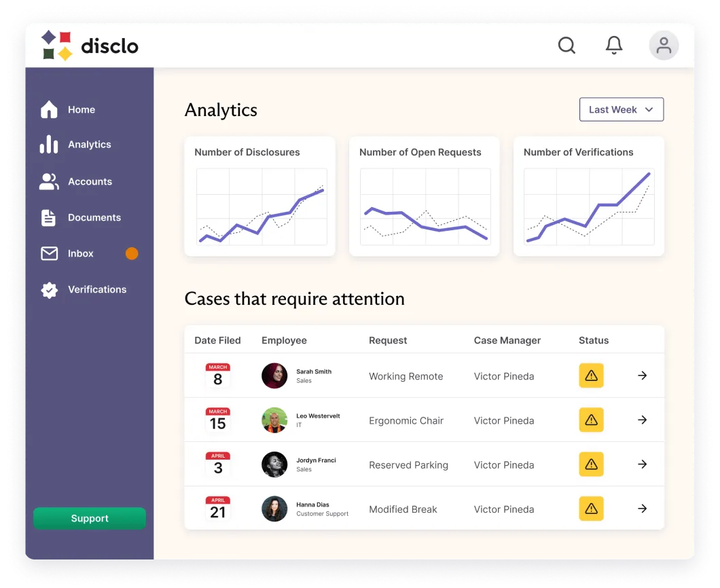The height and width of the screenshot is (588, 720).
Task: Open the Inbox envelope icon
Action: (49, 253)
